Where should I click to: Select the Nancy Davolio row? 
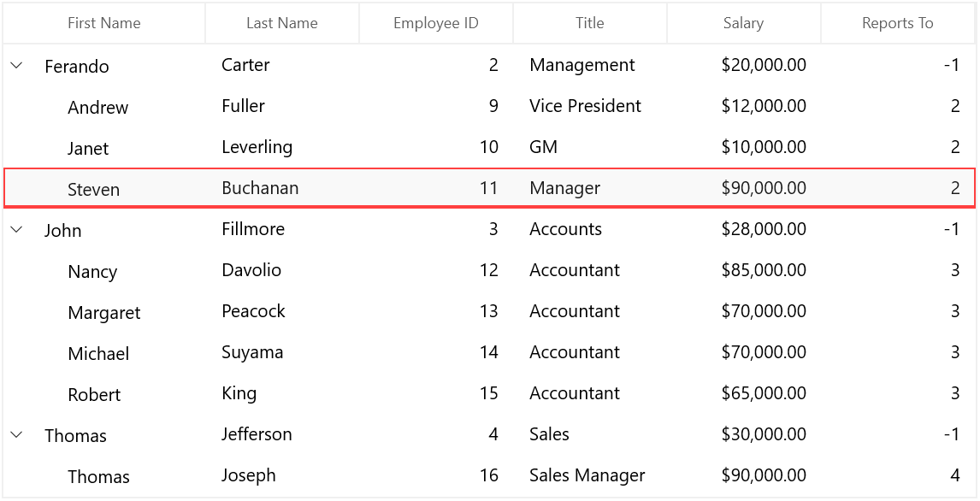click(x=489, y=270)
